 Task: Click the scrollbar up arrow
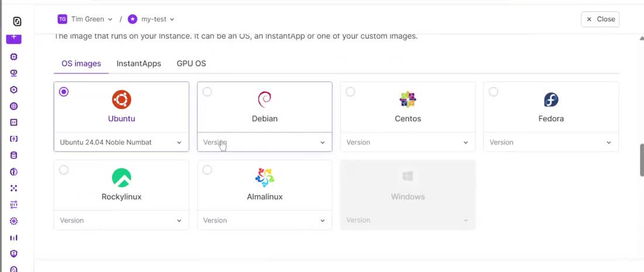642,38
